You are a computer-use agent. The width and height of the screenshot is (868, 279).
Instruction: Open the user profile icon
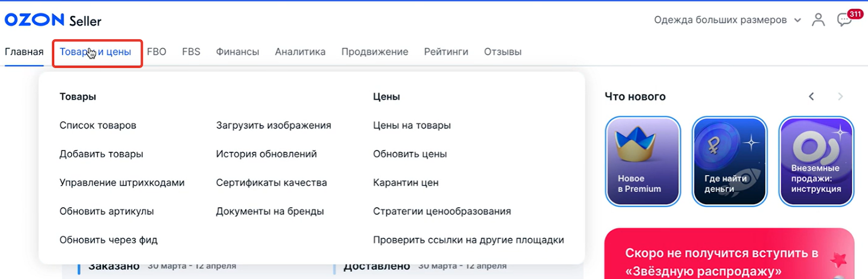(818, 20)
